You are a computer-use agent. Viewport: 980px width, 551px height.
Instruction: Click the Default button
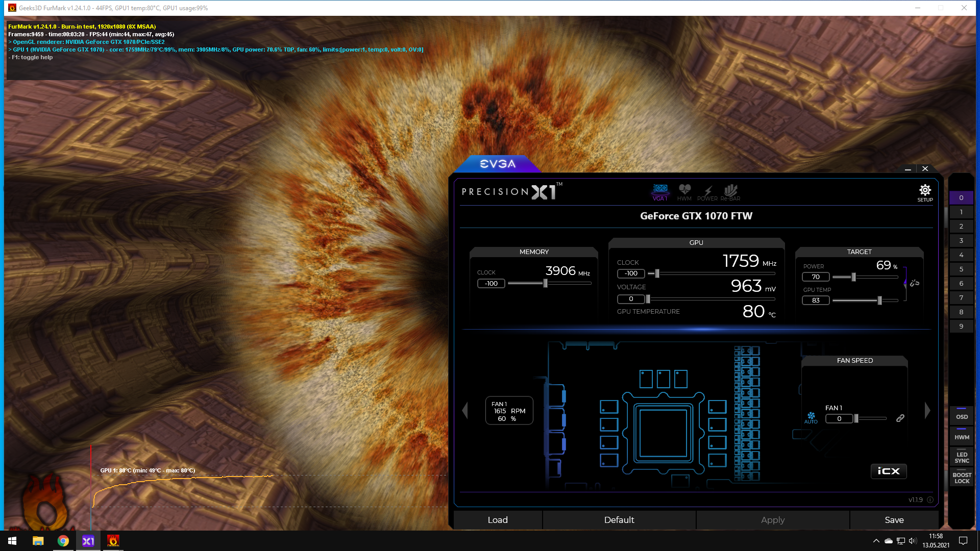(x=619, y=520)
